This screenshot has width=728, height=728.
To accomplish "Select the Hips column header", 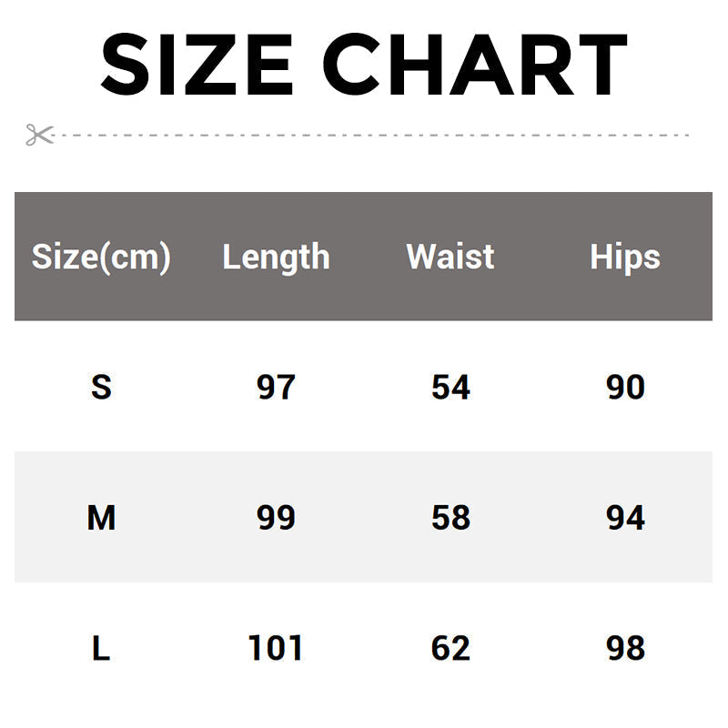I will (625, 258).
